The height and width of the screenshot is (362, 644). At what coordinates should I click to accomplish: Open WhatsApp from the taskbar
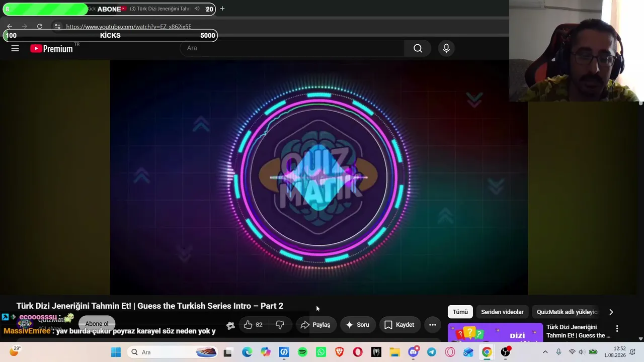321,352
